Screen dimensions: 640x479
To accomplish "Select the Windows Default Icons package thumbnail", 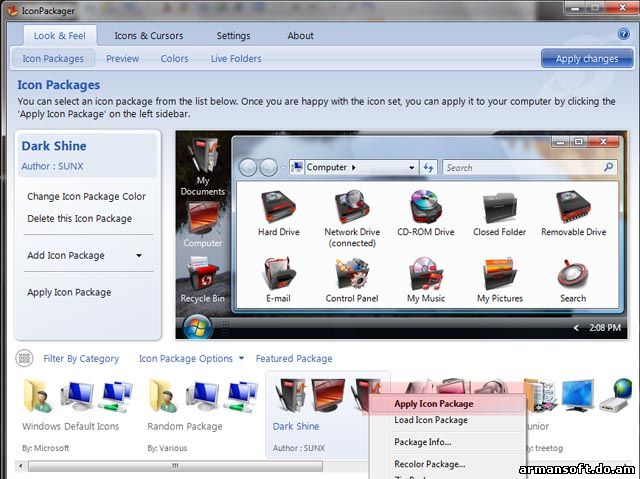I will (78, 396).
